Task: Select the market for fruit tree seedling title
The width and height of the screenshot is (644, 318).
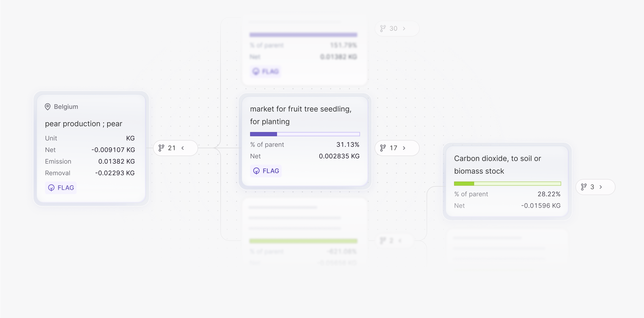Action: (301, 115)
